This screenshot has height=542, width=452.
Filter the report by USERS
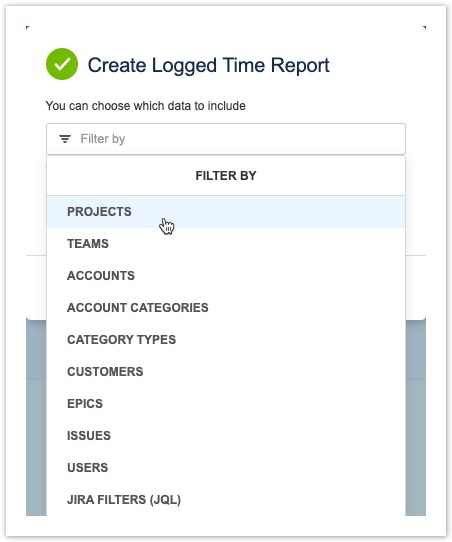tap(226, 467)
